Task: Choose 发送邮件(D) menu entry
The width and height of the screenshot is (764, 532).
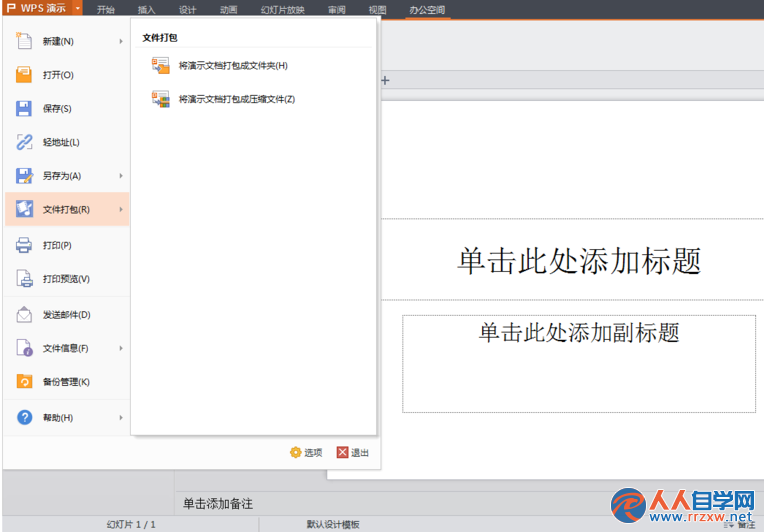Action: (67, 315)
